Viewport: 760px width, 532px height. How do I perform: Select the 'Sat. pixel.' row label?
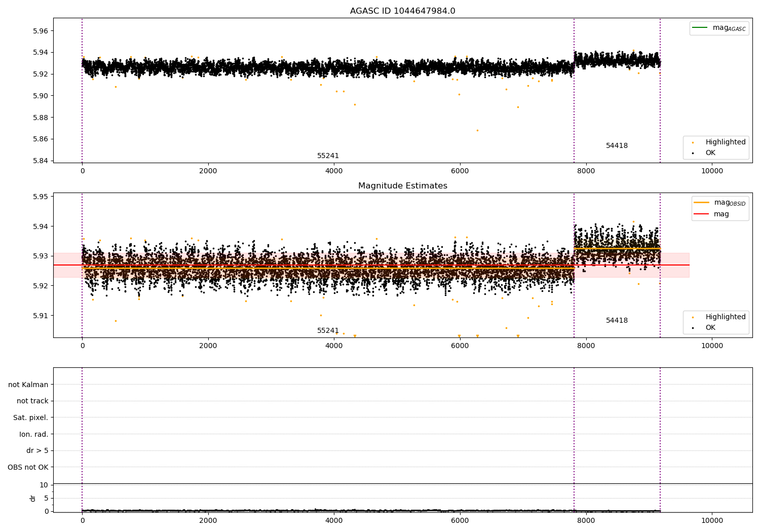coord(30,417)
